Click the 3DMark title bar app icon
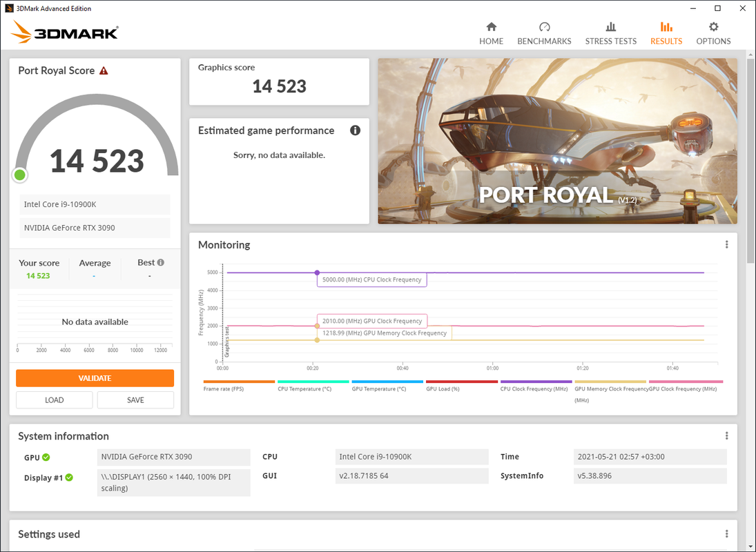Image resolution: width=756 pixels, height=552 pixels. [9, 8]
